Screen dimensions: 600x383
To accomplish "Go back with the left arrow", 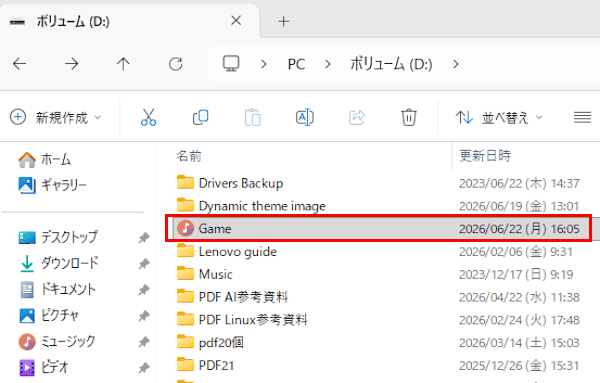I will coord(20,64).
